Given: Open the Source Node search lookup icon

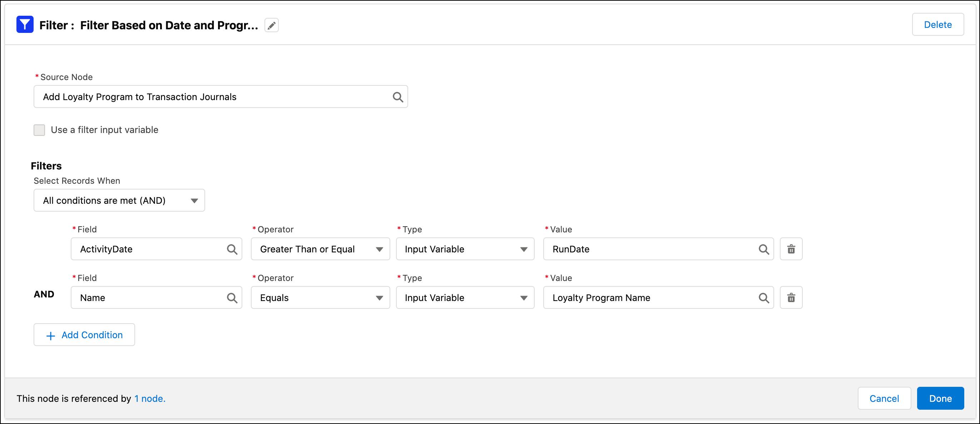Looking at the screenshot, I should pyautogui.click(x=397, y=96).
